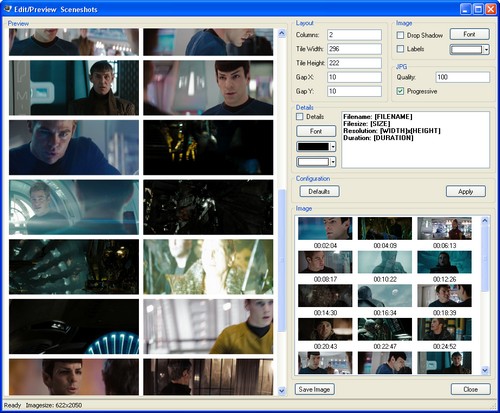
Task: Click the Imagesize 622x2050 status text
Action: [x=54, y=405]
